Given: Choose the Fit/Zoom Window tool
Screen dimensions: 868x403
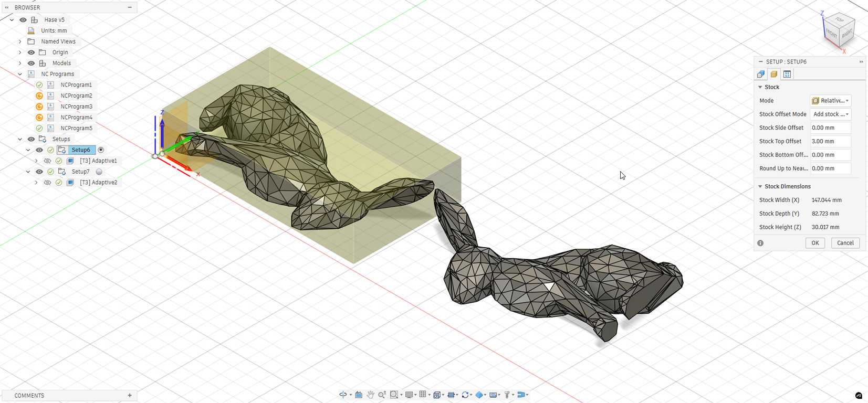Looking at the screenshot, I should pos(394,395).
